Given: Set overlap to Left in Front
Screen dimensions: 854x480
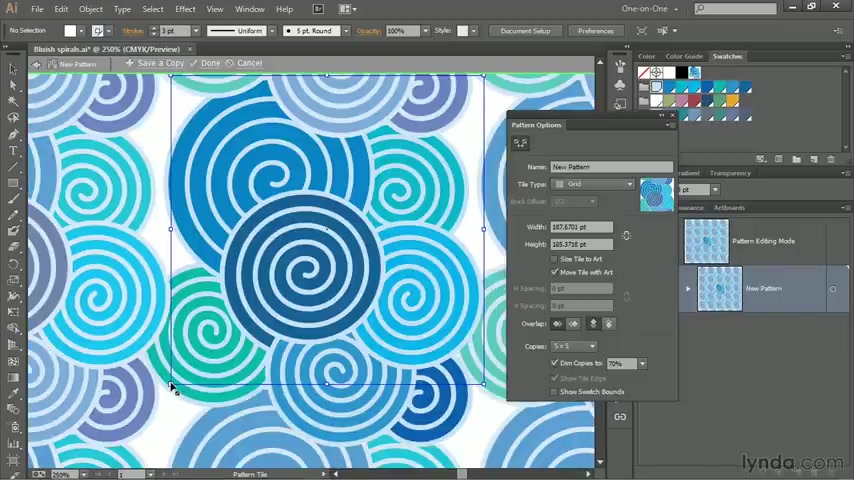Looking at the screenshot, I should pos(557,324).
